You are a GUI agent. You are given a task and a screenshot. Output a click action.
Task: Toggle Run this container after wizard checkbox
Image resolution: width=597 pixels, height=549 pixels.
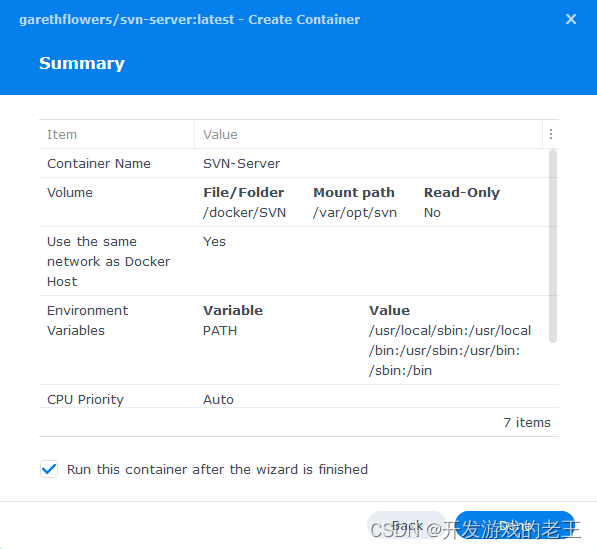pyautogui.click(x=49, y=469)
